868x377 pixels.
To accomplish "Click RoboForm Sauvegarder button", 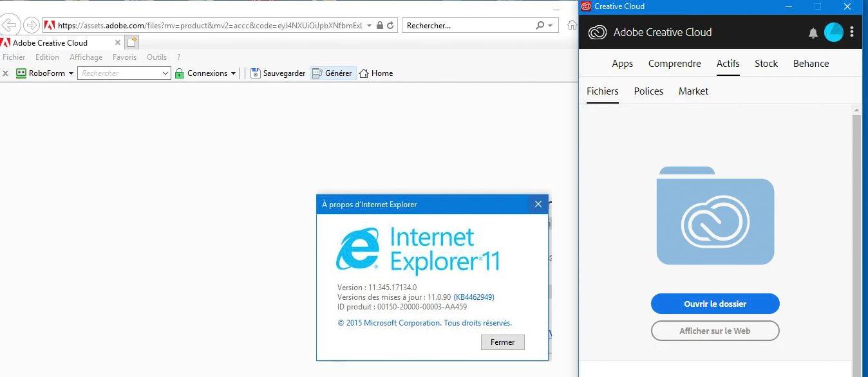I will pyautogui.click(x=278, y=73).
